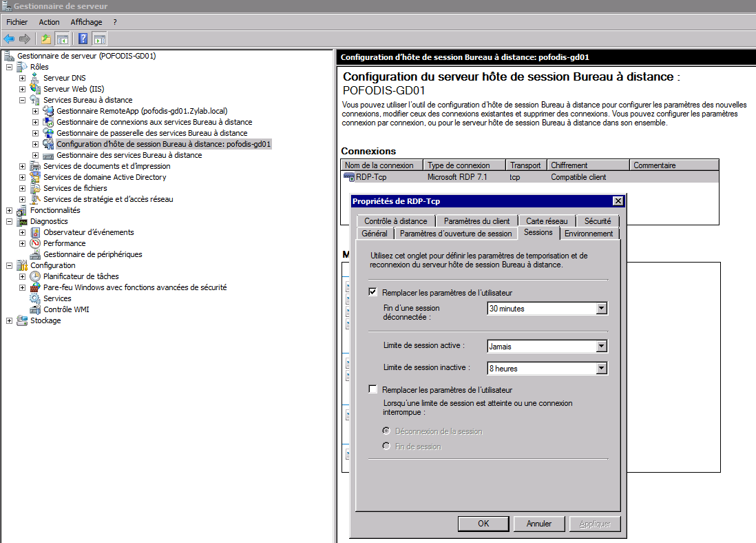Click the folder Up one level icon
Screen dimensions: 756x543
pos(46,39)
